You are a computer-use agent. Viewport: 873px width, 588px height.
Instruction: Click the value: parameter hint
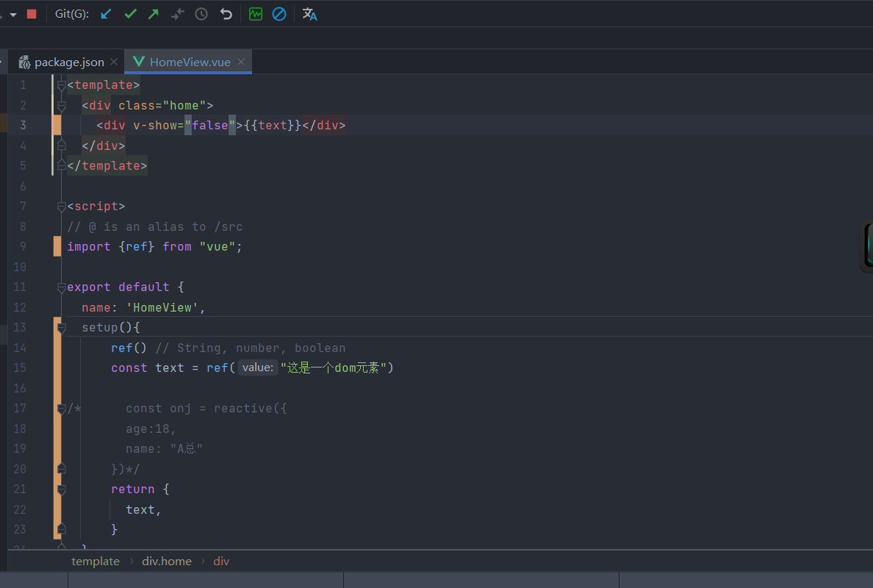point(258,367)
